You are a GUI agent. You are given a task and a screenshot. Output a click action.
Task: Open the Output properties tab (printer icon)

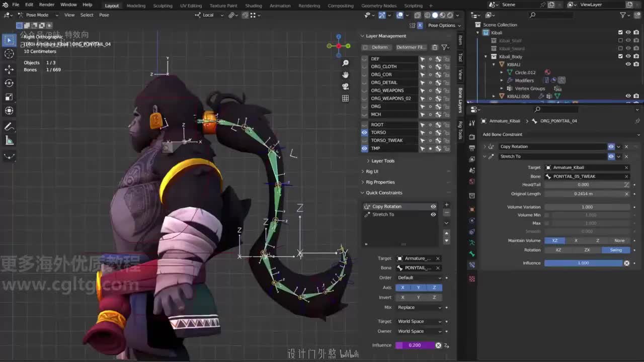(x=471, y=148)
